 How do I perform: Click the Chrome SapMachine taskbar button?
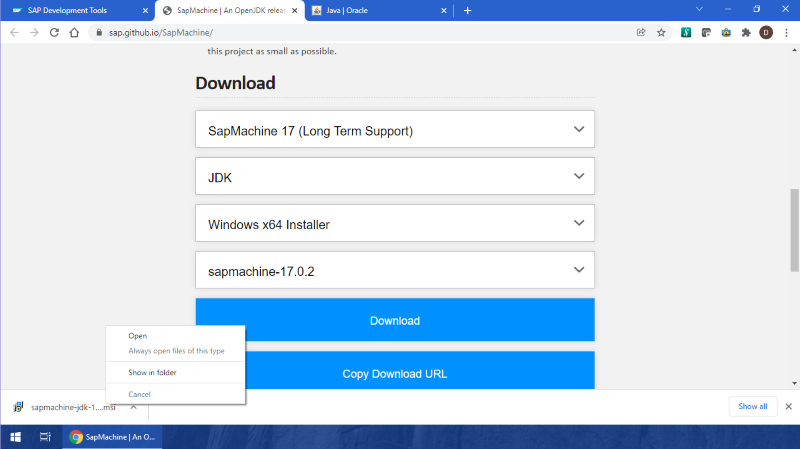coord(112,437)
